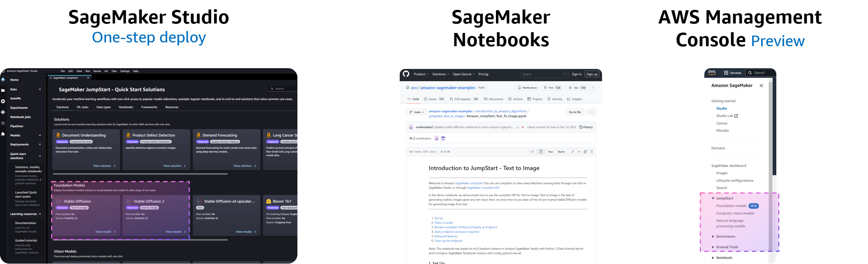Toggle the Notifications bell button
This screenshot has height=264, width=868.
[527, 88]
